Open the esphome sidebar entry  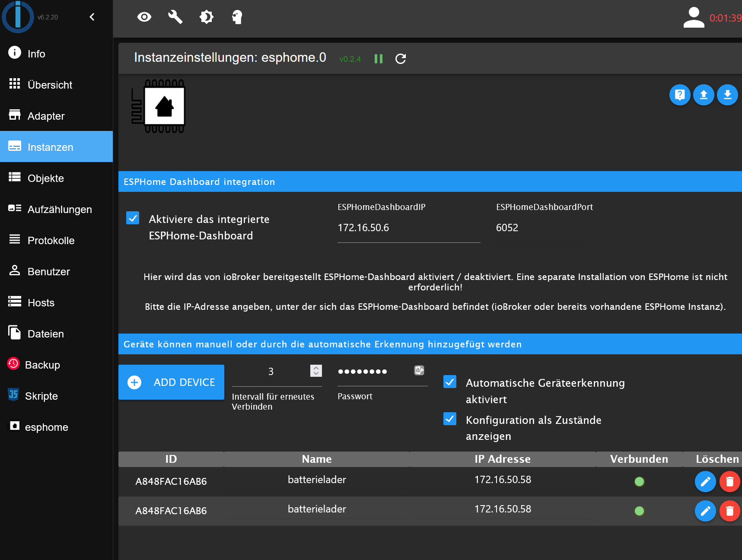(x=56, y=427)
